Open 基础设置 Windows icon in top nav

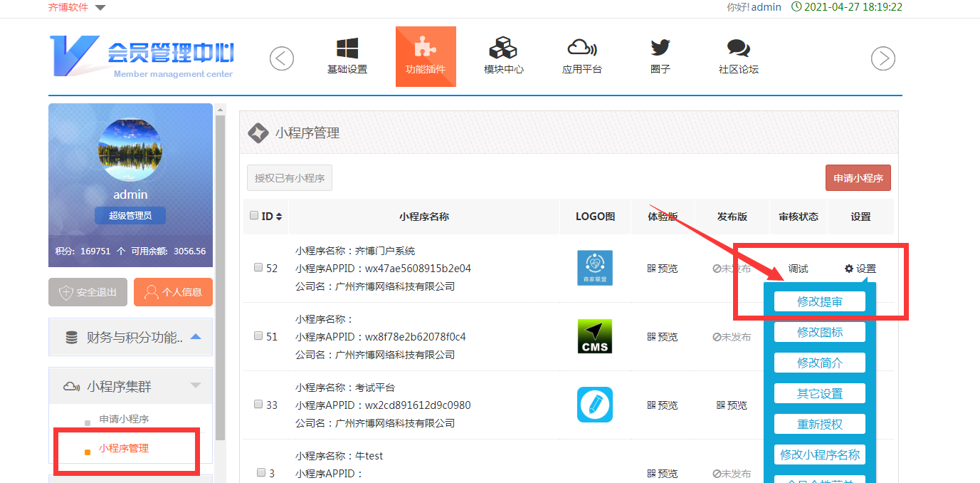coord(347,49)
